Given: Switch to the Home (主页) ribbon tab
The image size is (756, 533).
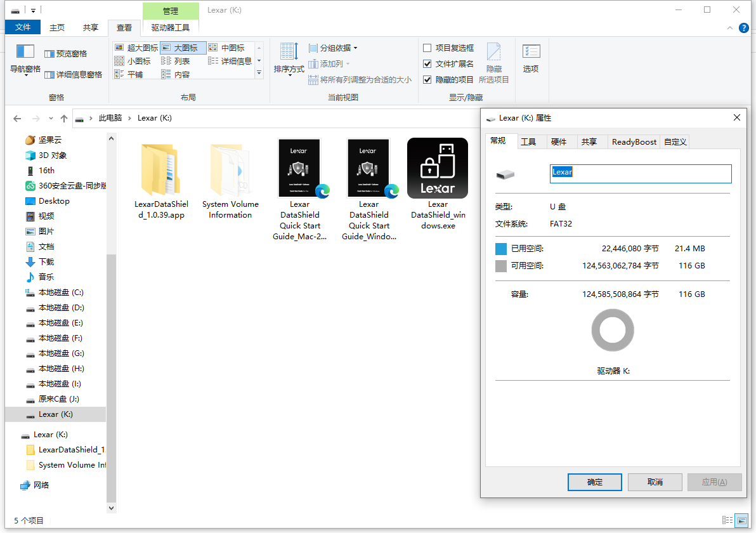Looking at the screenshot, I should [57, 27].
